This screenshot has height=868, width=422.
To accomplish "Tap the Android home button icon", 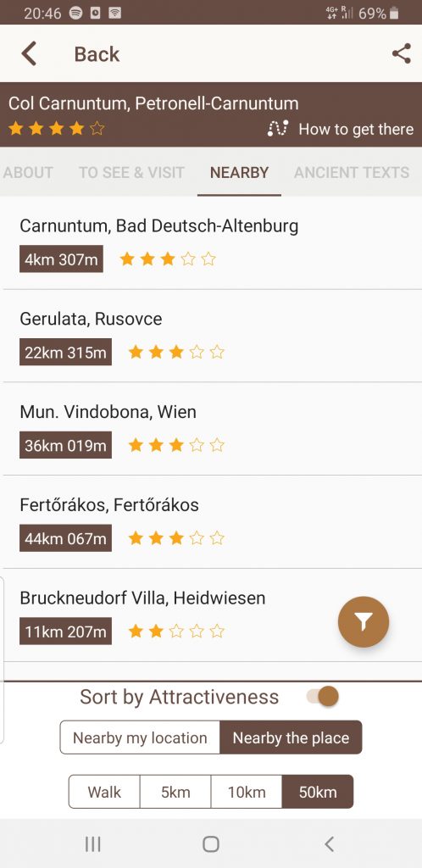I will click(211, 843).
